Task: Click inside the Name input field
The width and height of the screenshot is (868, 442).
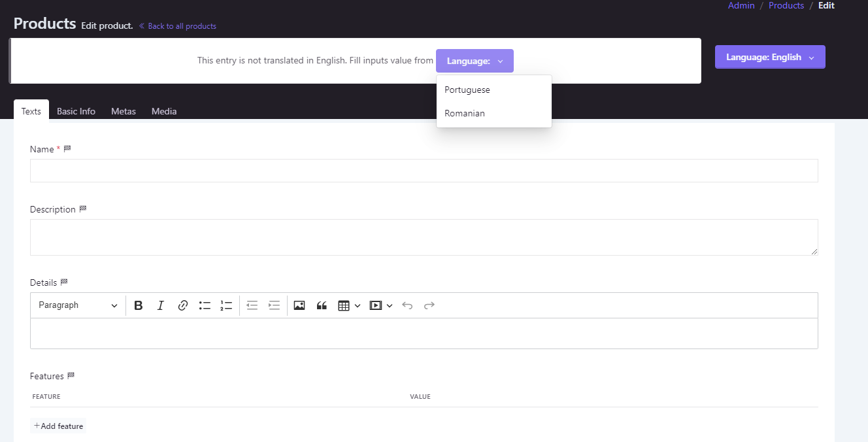Action: (x=424, y=171)
